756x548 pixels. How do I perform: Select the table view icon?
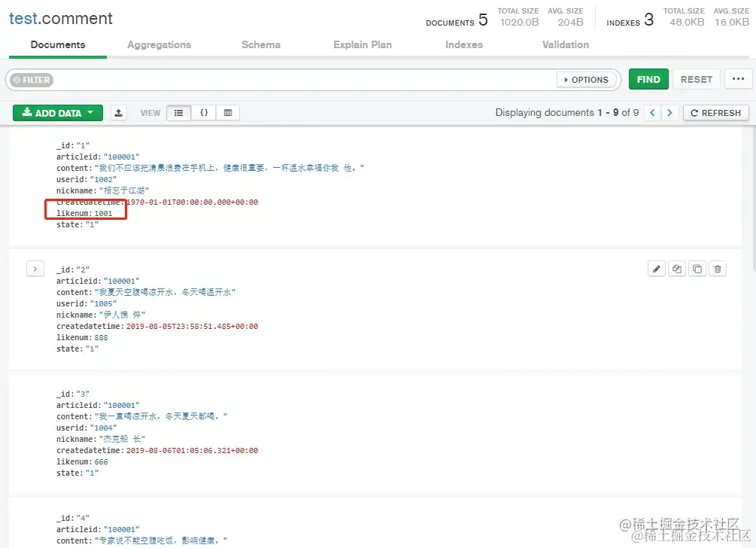point(228,113)
